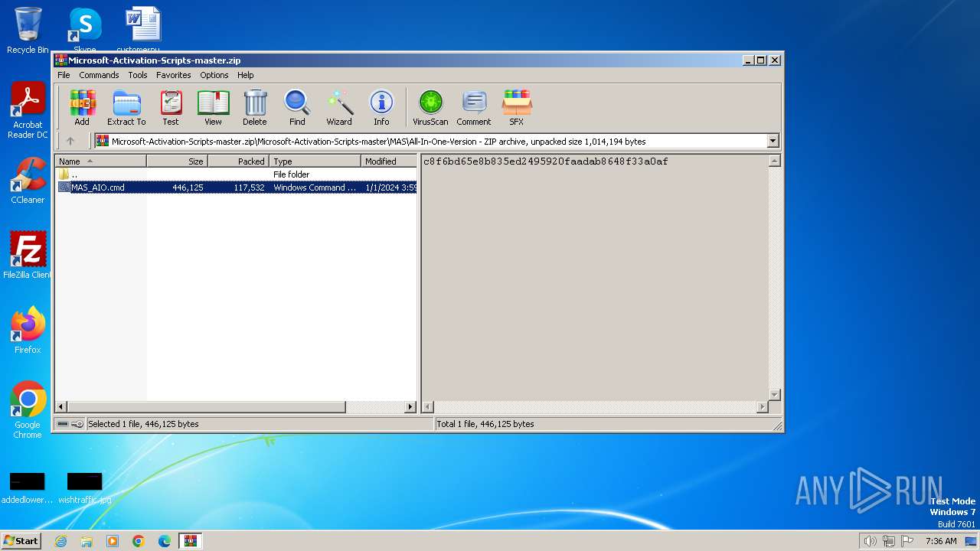980x551 pixels.
Task: Select the CCleaner desktop icon
Action: pos(28,181)
